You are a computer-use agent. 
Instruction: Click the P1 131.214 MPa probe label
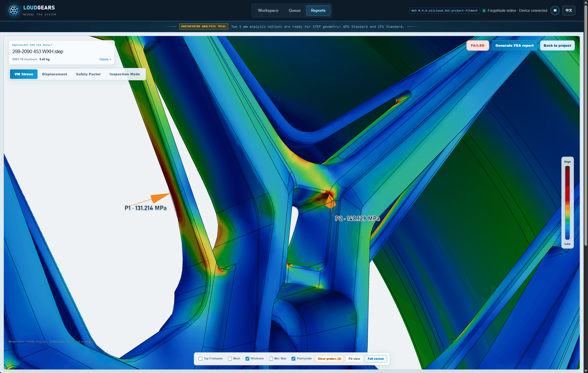click(x=146, y=208)
